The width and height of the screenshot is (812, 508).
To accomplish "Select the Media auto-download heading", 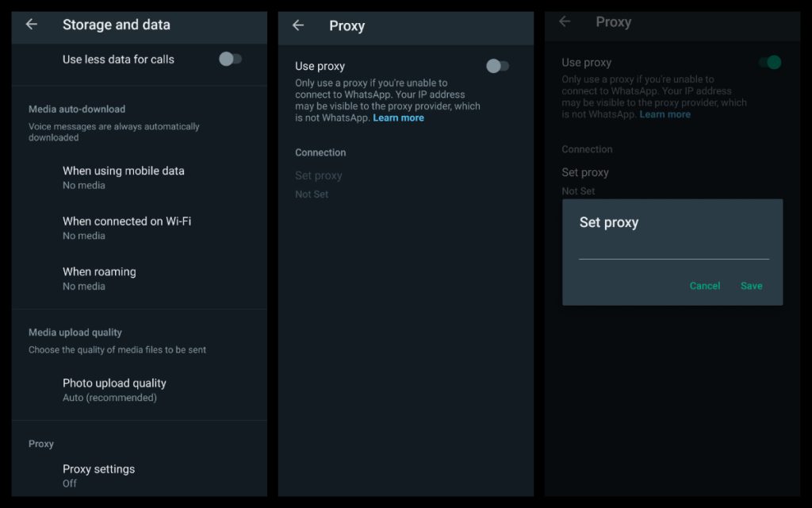I will [77, 109].
